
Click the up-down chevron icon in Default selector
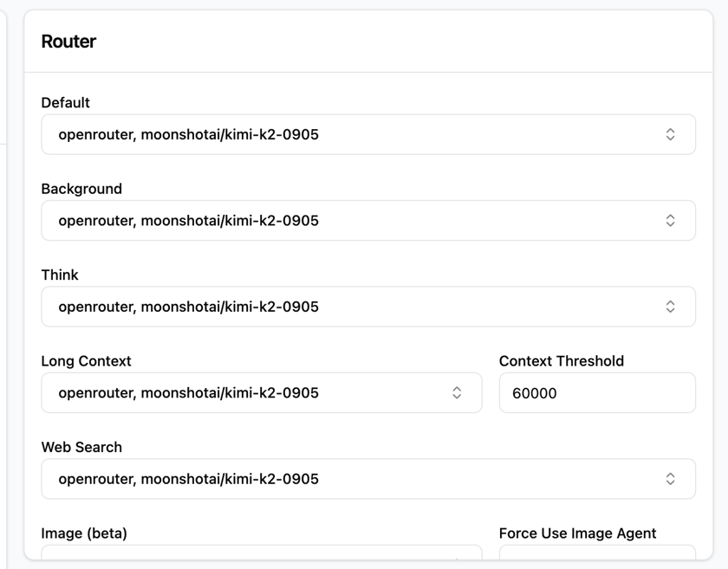tap(670, 134)
